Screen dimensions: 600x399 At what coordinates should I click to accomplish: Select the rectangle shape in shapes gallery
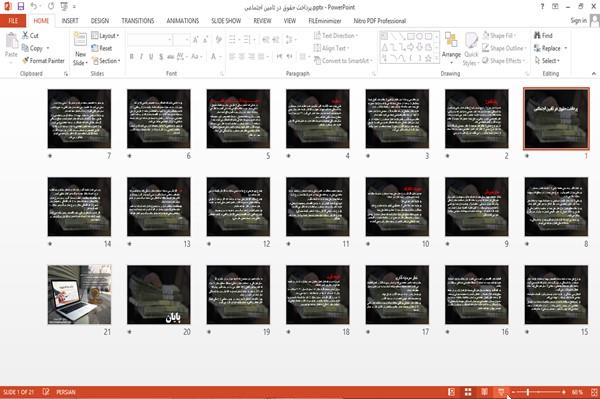[x=411, y=36]
